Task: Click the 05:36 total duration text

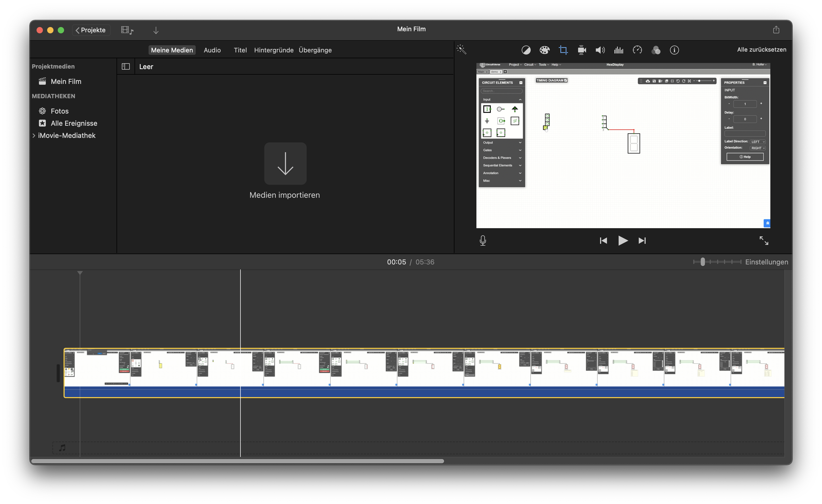Action: point(425,262)
